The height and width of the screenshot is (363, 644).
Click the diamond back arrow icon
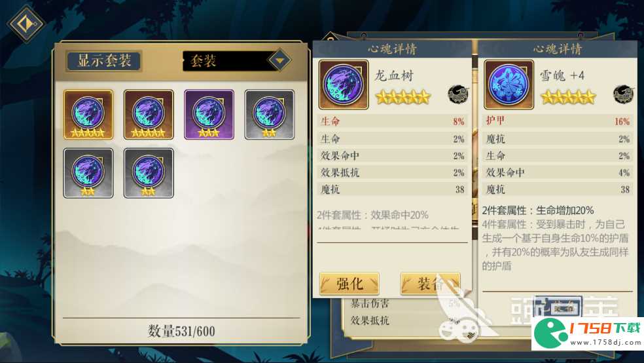click(26, 24)
